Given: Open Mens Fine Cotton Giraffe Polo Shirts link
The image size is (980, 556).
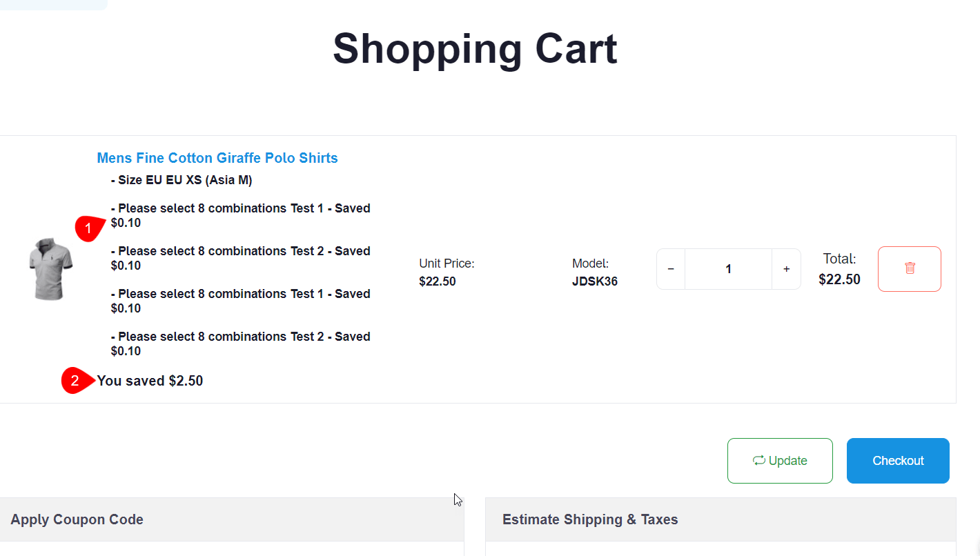Looking at the screenshot, I should pos(217,158).
